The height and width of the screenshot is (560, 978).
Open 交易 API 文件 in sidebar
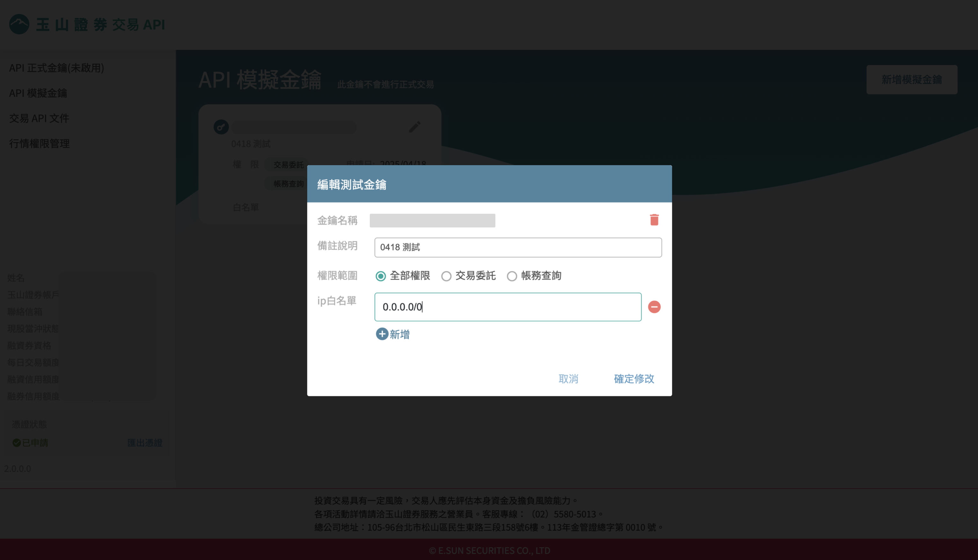click(x=39, y=118)
